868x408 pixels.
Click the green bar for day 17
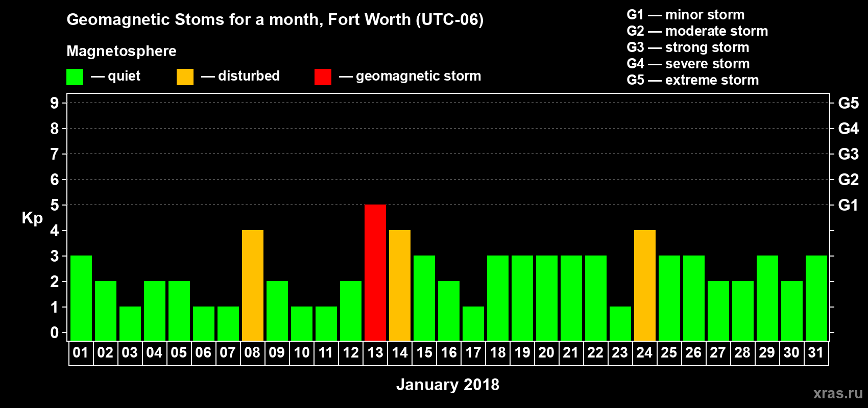[473, 323]
